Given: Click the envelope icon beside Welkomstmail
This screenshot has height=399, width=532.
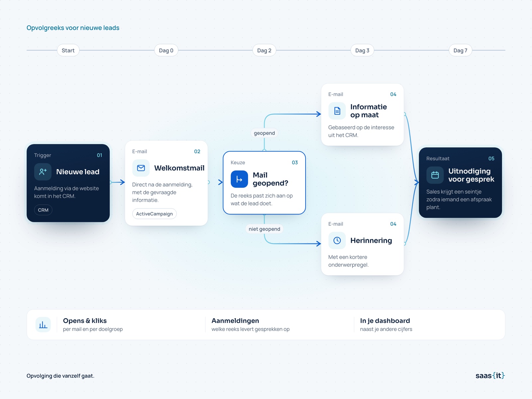Looking at the screenshot, I should pyautogui.click(x=141, y=168).
